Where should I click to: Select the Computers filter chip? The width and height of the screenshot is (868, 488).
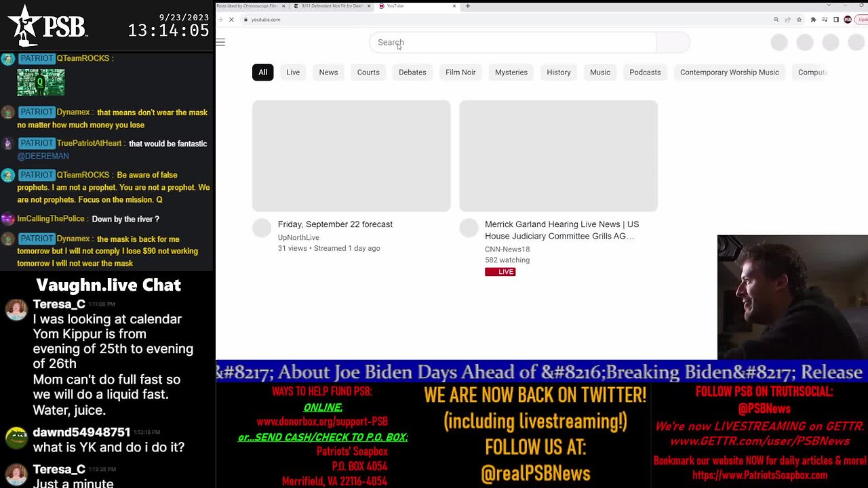click(x=811, y=72)
